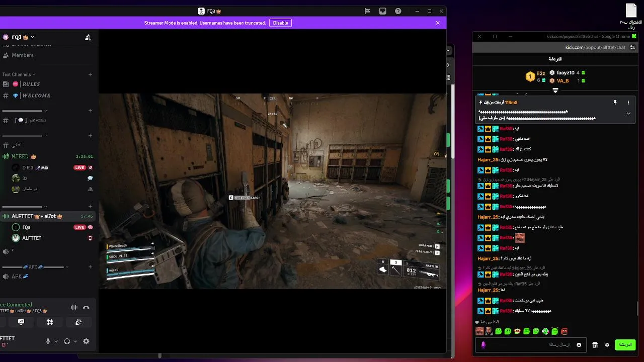
Task: Expand the gift leaderboard arrow
Action: point(555,90)
